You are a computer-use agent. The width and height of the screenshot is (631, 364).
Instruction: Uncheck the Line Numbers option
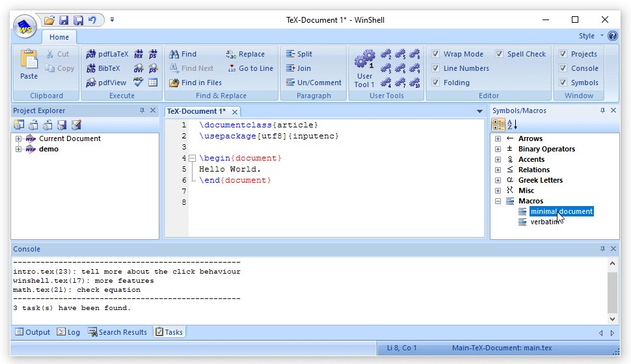(x=436, y=68)
